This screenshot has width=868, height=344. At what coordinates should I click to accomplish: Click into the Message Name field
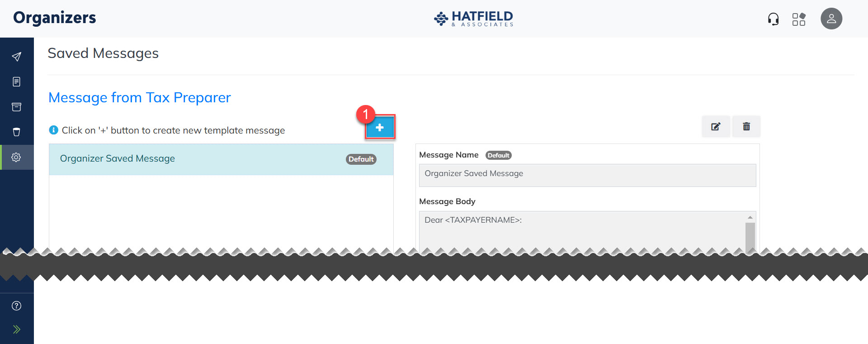click(x=587, y=175)
